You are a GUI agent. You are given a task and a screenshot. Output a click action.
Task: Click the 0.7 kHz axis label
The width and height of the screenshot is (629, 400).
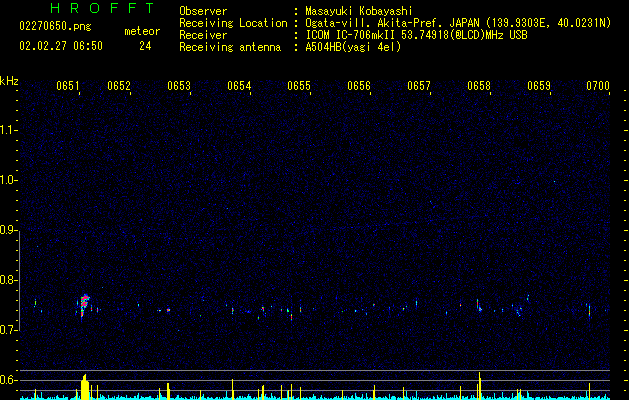(x=9, y=330)
